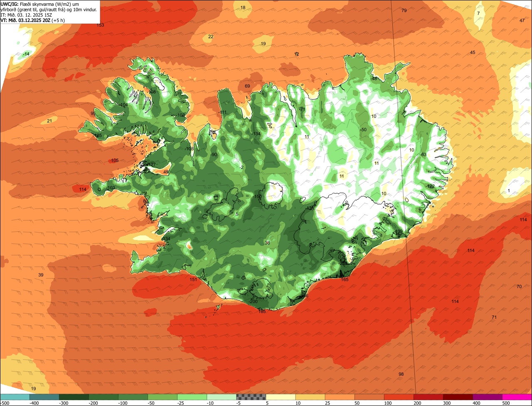The image size is (532, 406).
Task: Click the title line 'UWC/IG: Flæði skynvarma (W/m2) um'
Action: click(39, 4)
